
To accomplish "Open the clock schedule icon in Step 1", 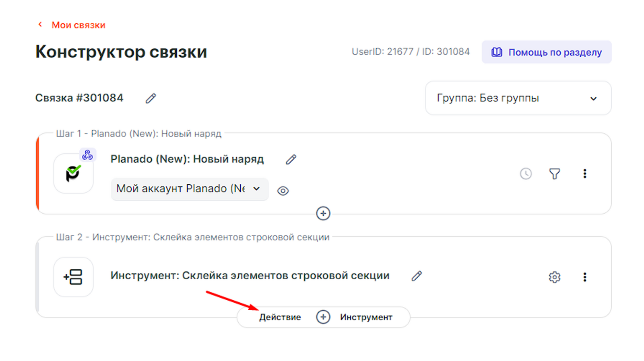I will tap(526, 174).
